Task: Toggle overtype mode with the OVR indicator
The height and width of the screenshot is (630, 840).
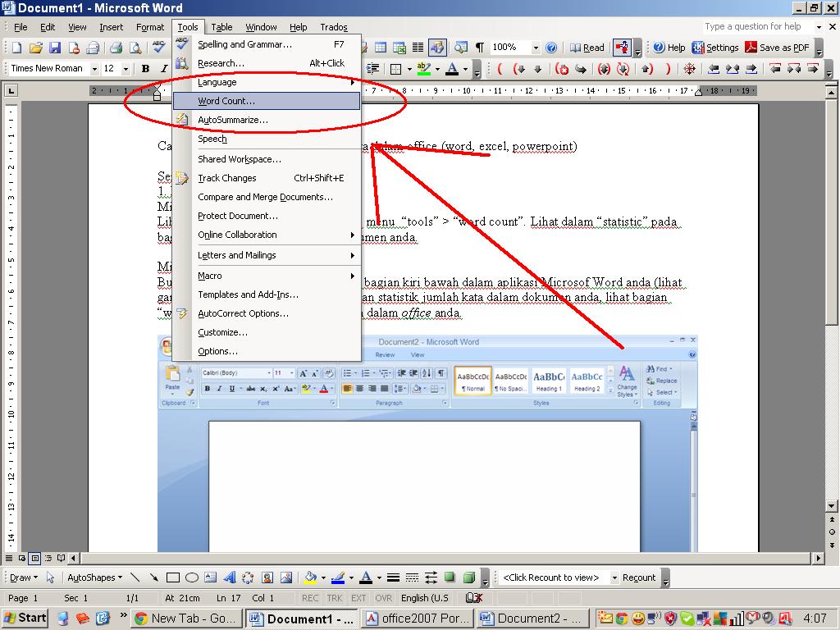Action: click(382, 598)
